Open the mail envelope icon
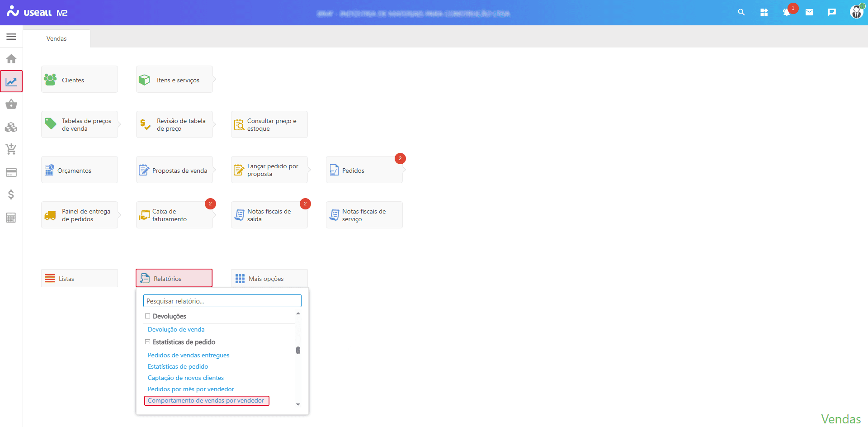The height and width of the screenshot is (427, 868). [809, 12]
